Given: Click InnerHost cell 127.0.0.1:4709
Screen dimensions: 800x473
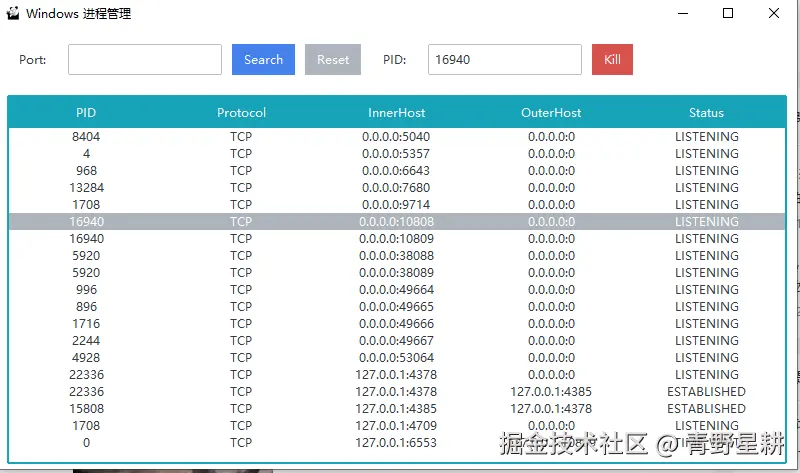Looking at the screenshot, I should tap(396, 426).
